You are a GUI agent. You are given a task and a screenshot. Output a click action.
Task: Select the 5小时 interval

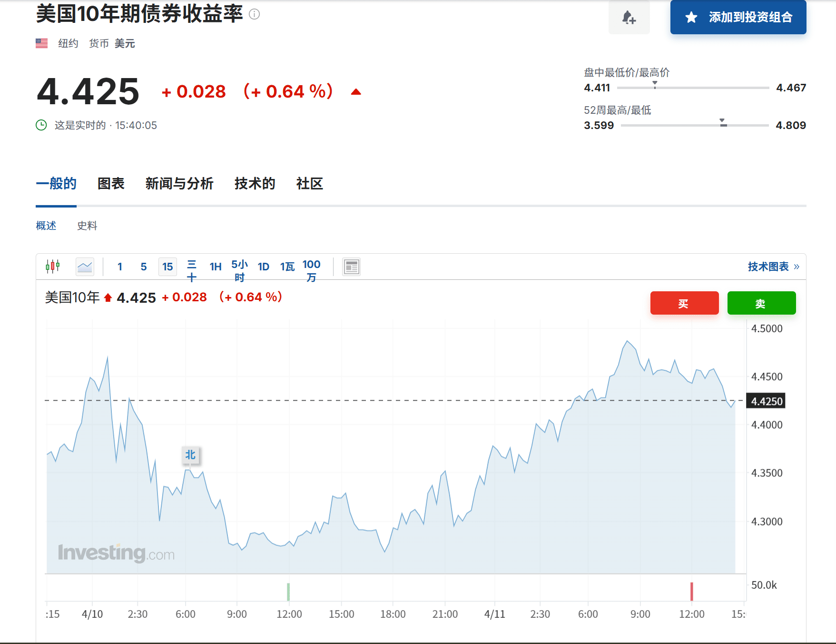pos(239,270)
